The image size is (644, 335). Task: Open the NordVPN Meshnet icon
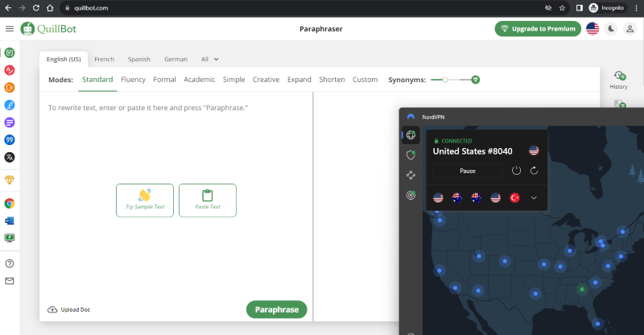pos(411,175)
